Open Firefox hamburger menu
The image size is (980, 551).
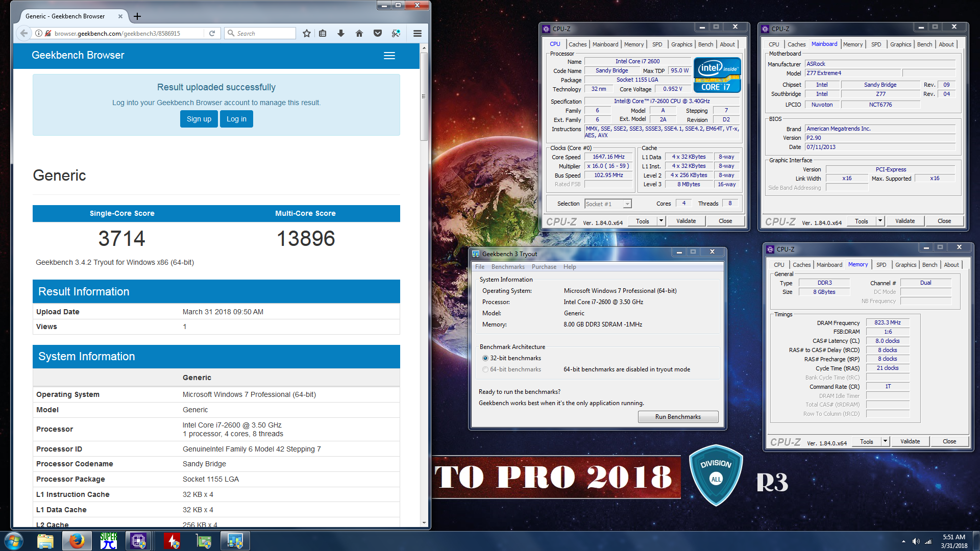pyautogui.click(x=418, y=33)
